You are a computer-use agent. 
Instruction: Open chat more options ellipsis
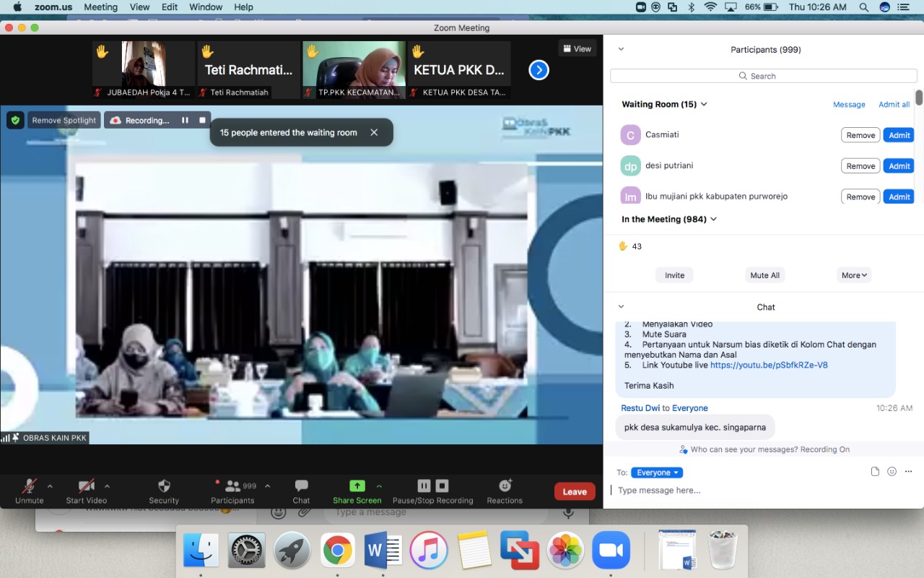coord(908,471)
